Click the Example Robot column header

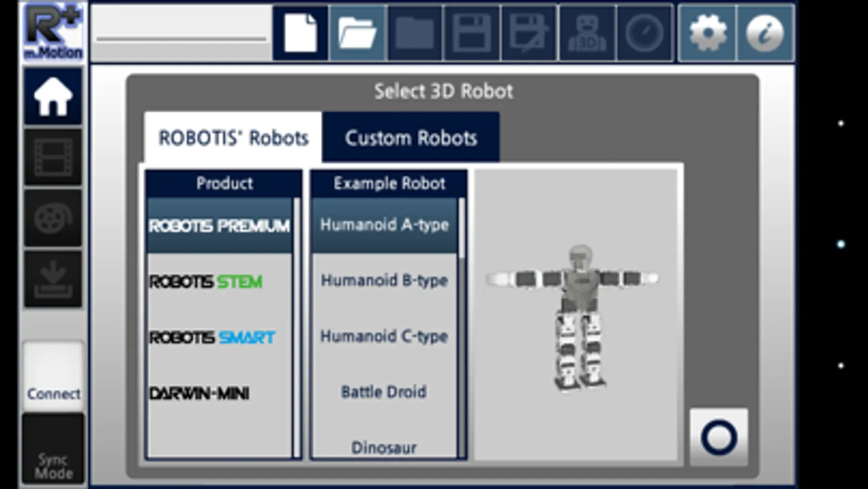[x=389, y=184]
